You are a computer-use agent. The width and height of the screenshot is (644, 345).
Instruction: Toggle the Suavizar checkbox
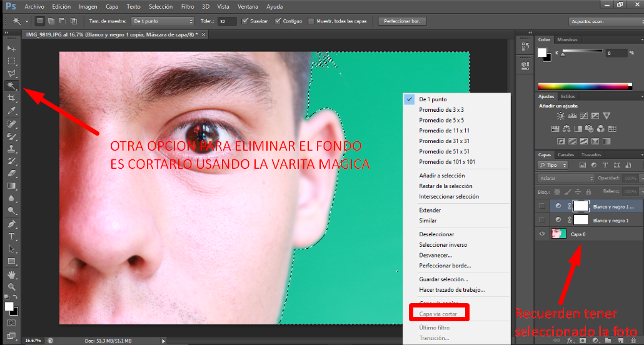[x=245, y=21]
